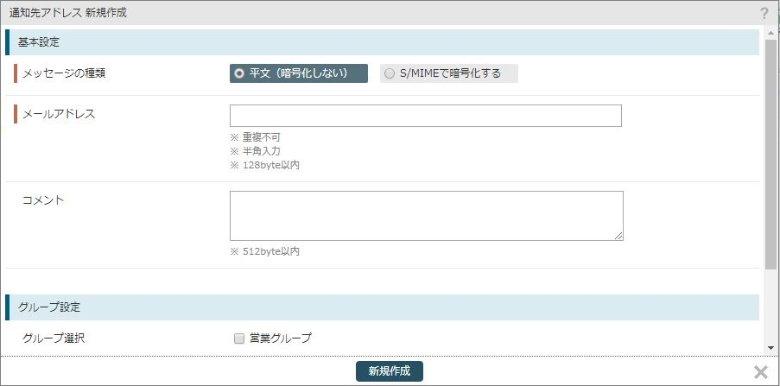The image size is (780, 386).
Task: Focus the メールアドレス input field
Action: point(425,115)
